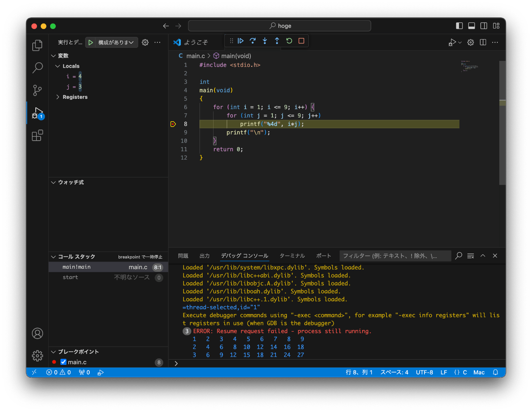Screen dimensions: 532x412
Task: Open the customize layout icon
Action: pyautogui.click(x=496, y=26)
